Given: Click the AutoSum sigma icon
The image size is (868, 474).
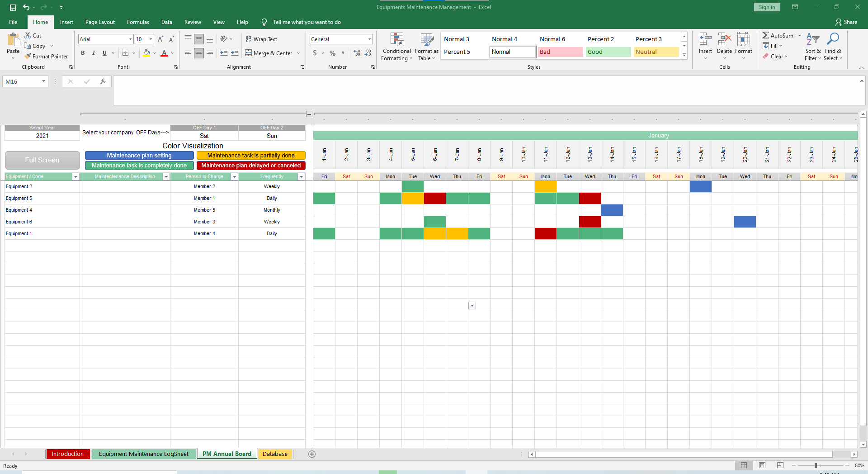Looking at the screenshot, I should (x=766, y=35).
